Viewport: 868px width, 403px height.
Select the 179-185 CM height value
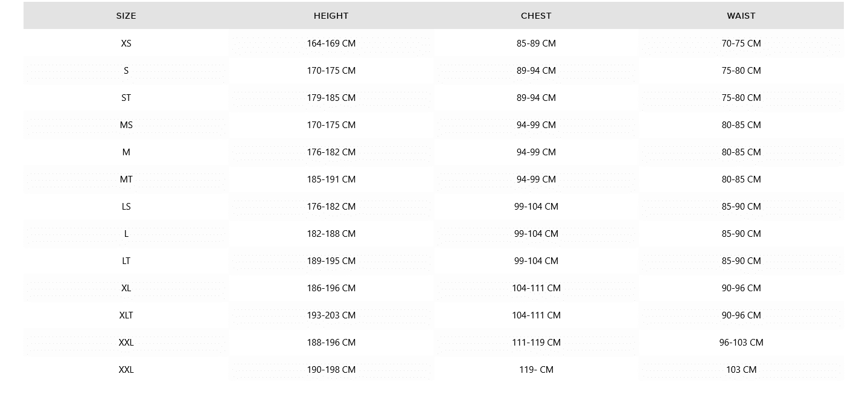coord(331,98)
